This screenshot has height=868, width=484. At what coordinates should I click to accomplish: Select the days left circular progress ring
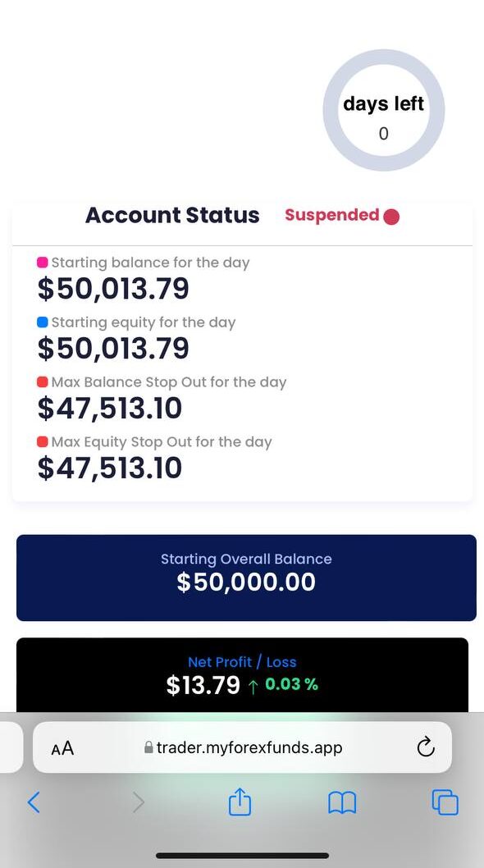(x=384, y=110)
